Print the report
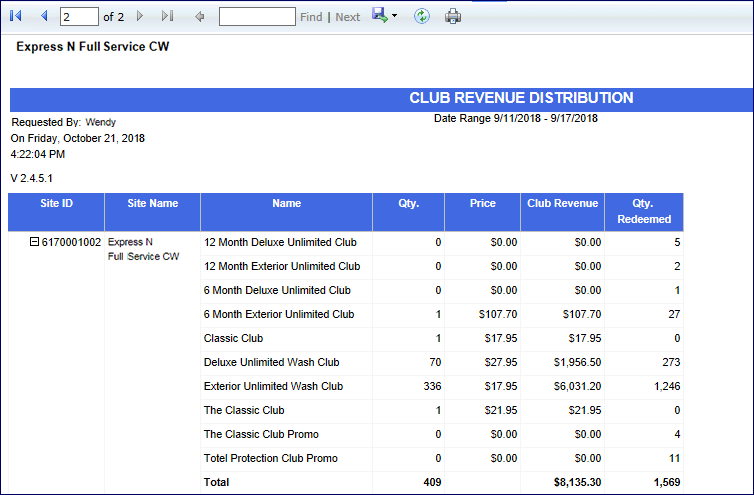This screenshot has height=495, width=754. click(453, 16)
